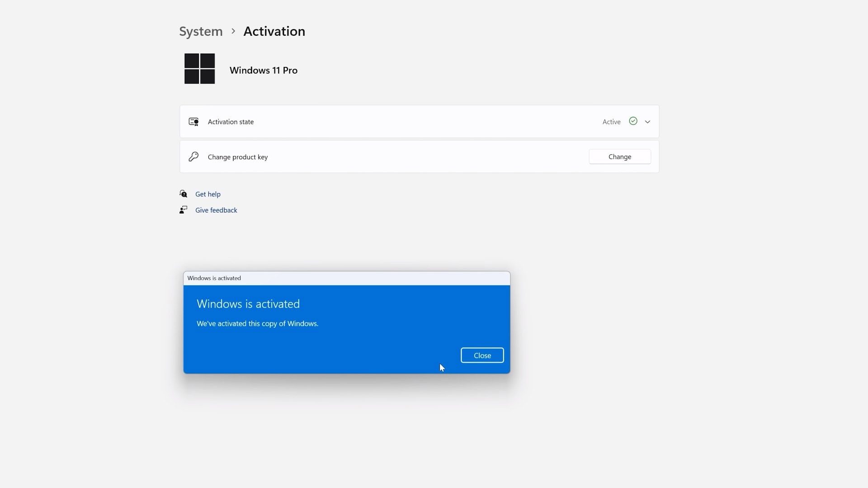Click the Windows logo icon
Viewport: 868px width, 488px height.
point(199,69)
